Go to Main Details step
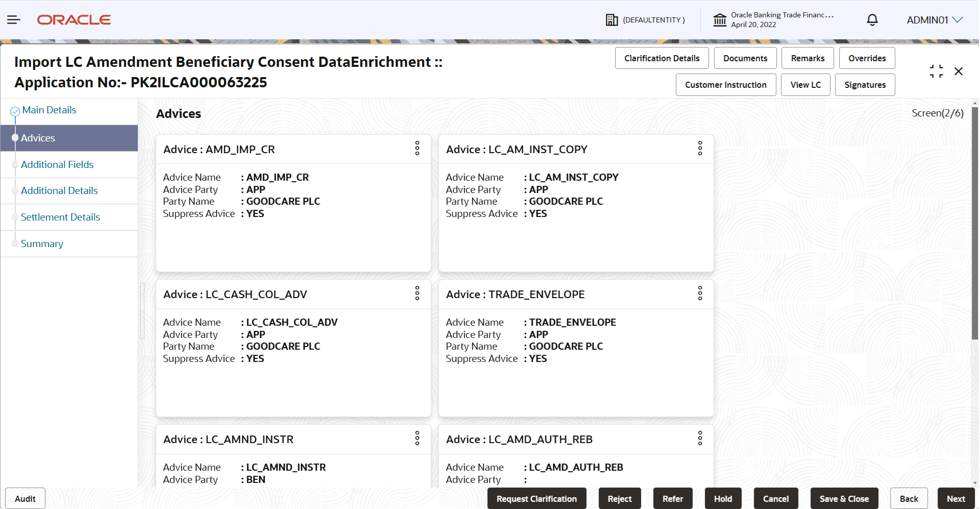 (49, 110)
